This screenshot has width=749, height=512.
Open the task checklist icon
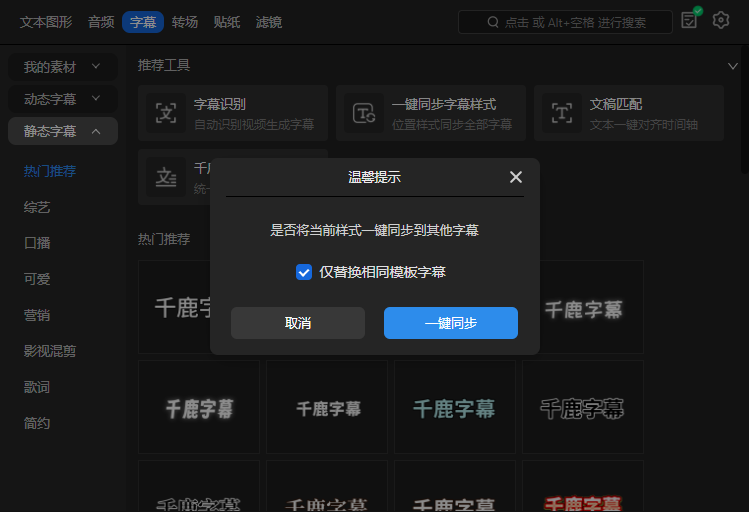pos(690,19)
